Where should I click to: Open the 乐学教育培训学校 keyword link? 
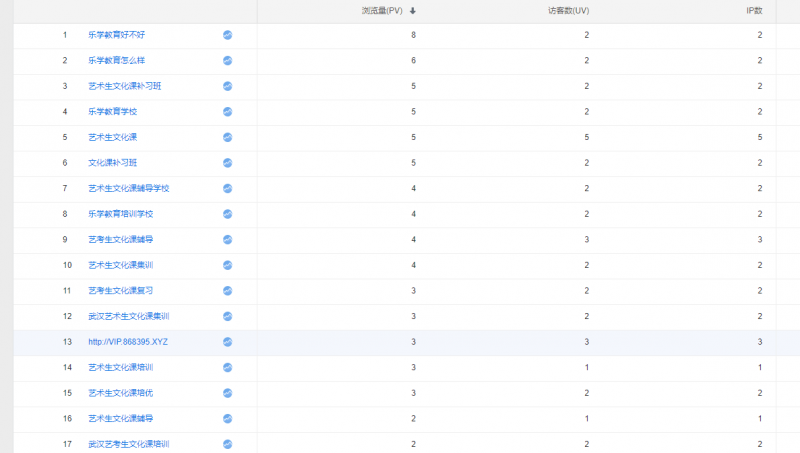click(x=120, y=214)
